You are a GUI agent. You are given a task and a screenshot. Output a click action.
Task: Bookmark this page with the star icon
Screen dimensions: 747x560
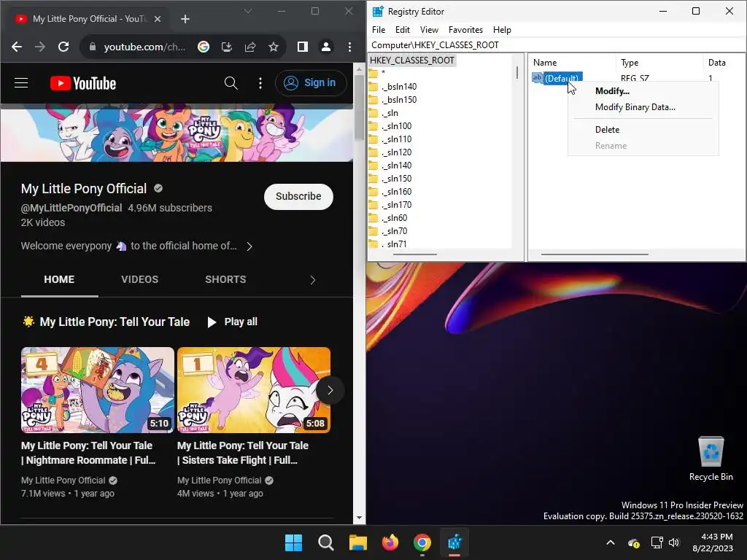click(274, 47)
